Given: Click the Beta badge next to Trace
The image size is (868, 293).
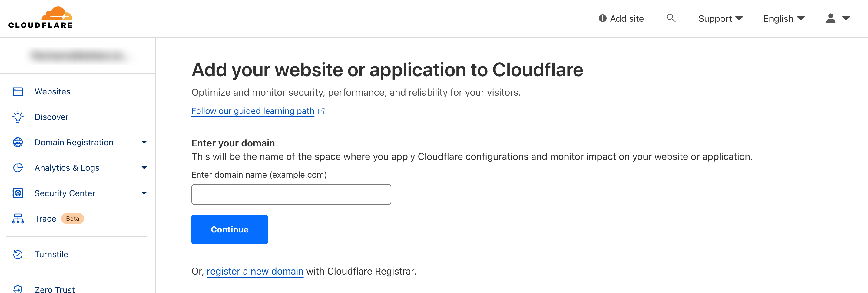Looking at the screenshot, I should pos(72,219).
